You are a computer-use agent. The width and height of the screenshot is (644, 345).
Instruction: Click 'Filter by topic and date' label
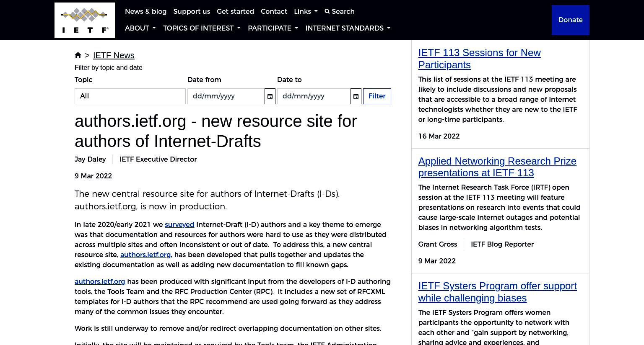point(108,67)
